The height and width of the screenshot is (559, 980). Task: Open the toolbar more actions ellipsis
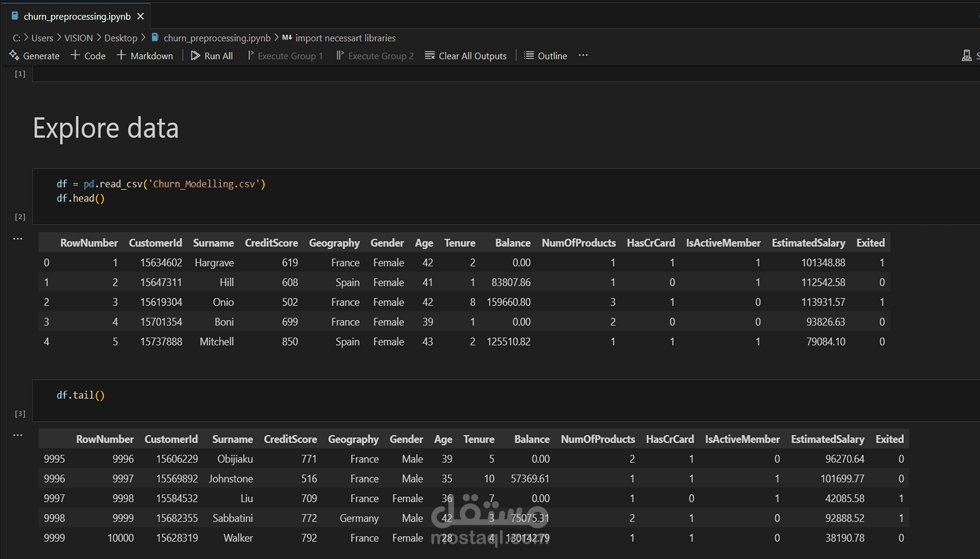click(x=583, y=55)
